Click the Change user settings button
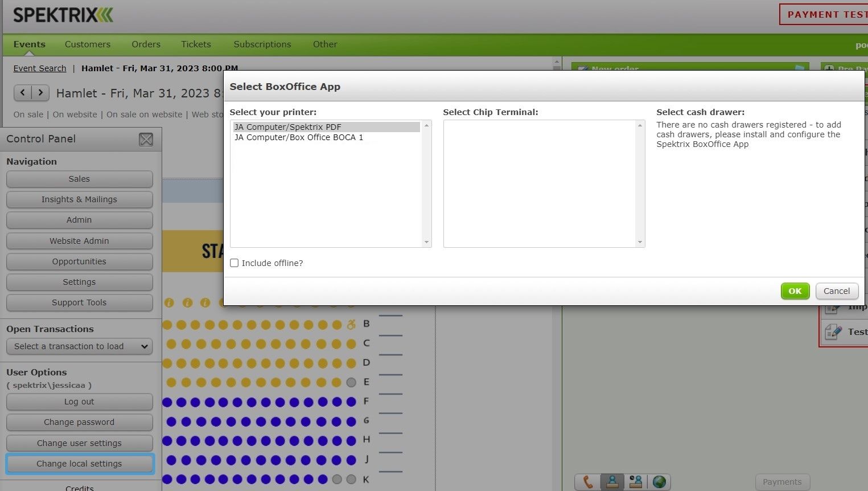The image size is (868, 491). pos(79,443)
